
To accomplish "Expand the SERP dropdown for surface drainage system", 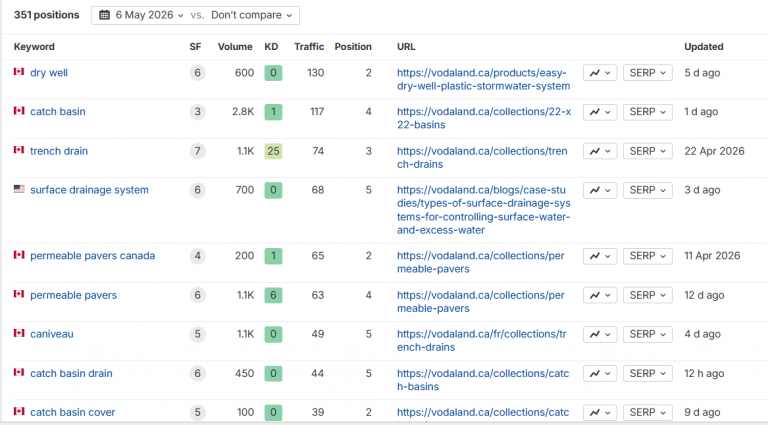I will tap(648, 190).
